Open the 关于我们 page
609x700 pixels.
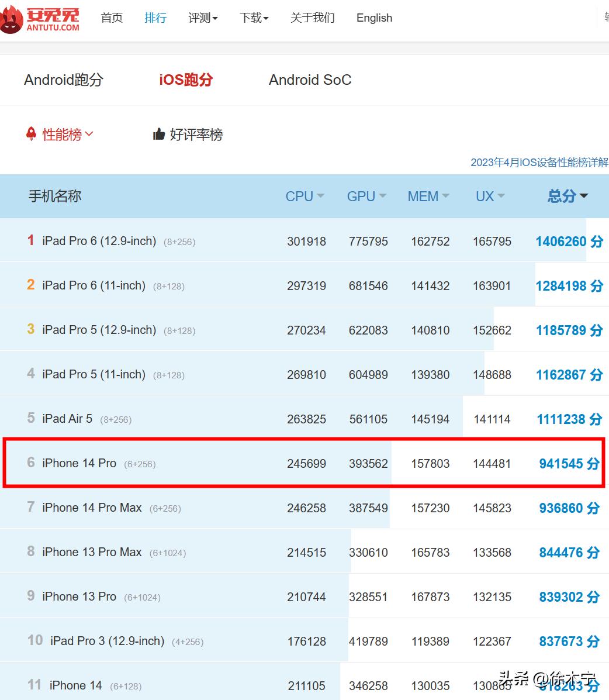pos(312,18)
